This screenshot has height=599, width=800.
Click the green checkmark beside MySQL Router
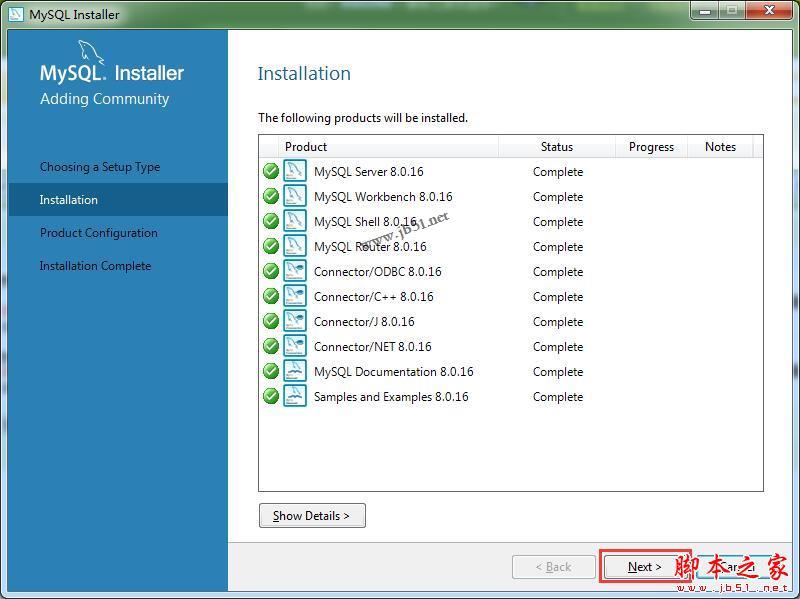(x=271, y=246)
